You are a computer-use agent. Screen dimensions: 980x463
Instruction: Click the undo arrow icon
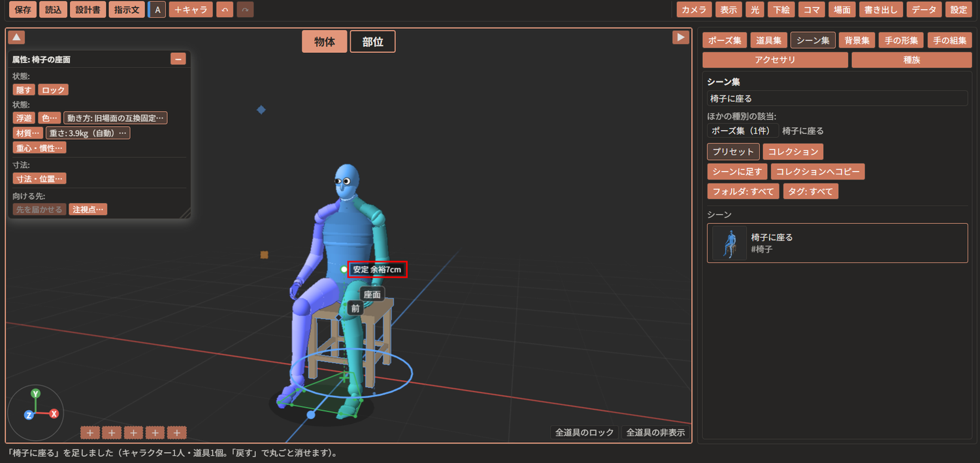224,10
